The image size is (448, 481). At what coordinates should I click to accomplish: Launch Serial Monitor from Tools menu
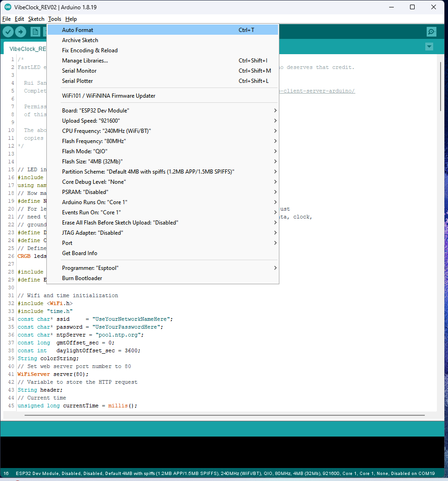tap(163, 71)
